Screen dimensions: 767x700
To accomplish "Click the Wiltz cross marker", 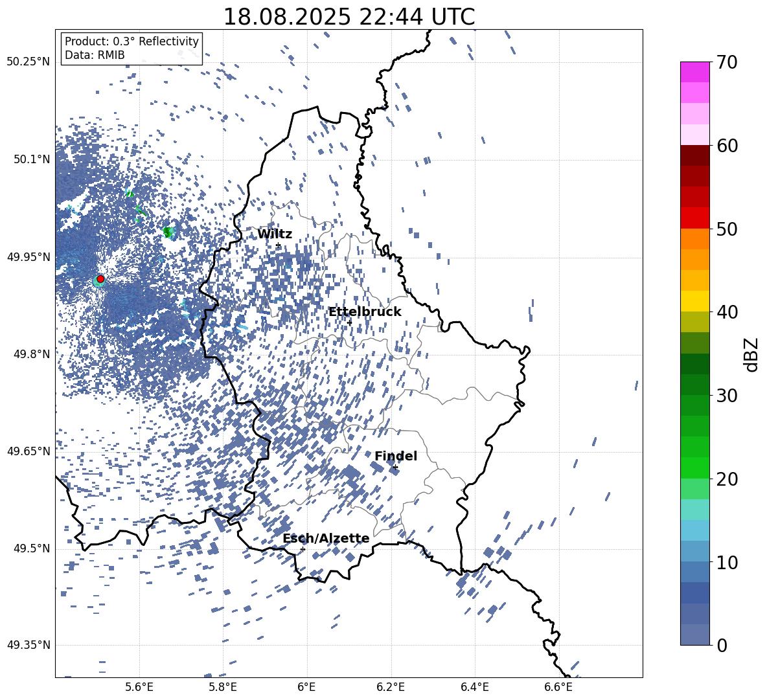I will 279,245.
